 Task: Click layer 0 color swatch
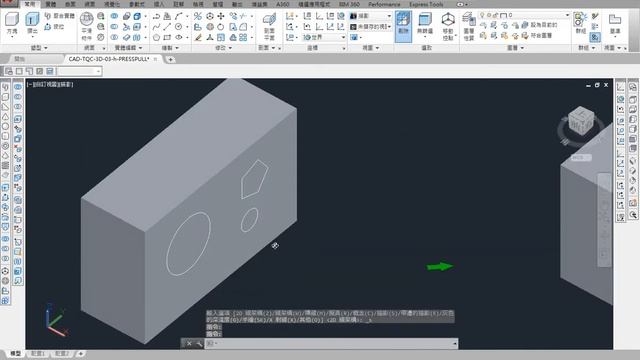pos(504,15)
